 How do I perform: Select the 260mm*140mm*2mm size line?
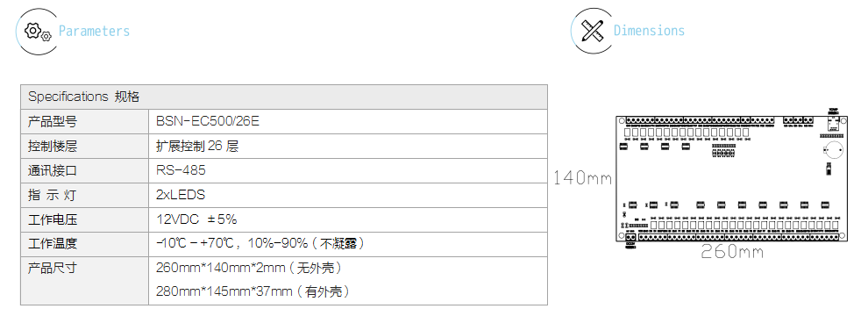click(249, 269)
